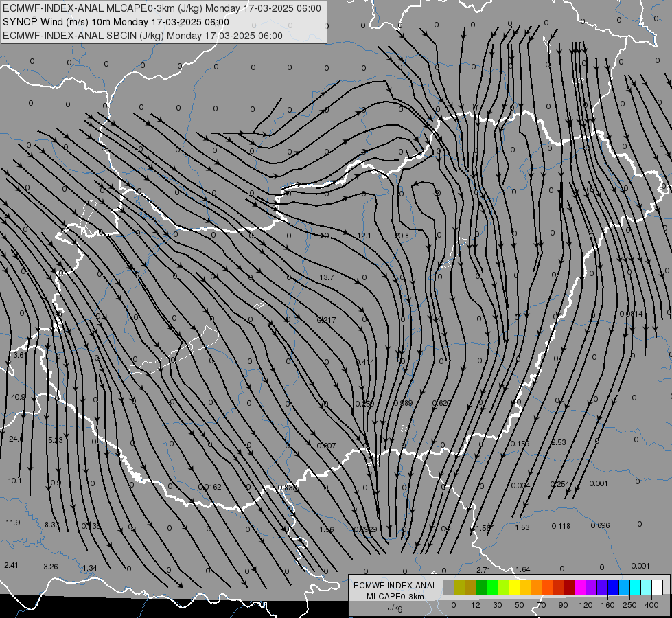The image size is (672, 618).
Task: Click the legend scale value 400
Action: click(x=651, y=605)
